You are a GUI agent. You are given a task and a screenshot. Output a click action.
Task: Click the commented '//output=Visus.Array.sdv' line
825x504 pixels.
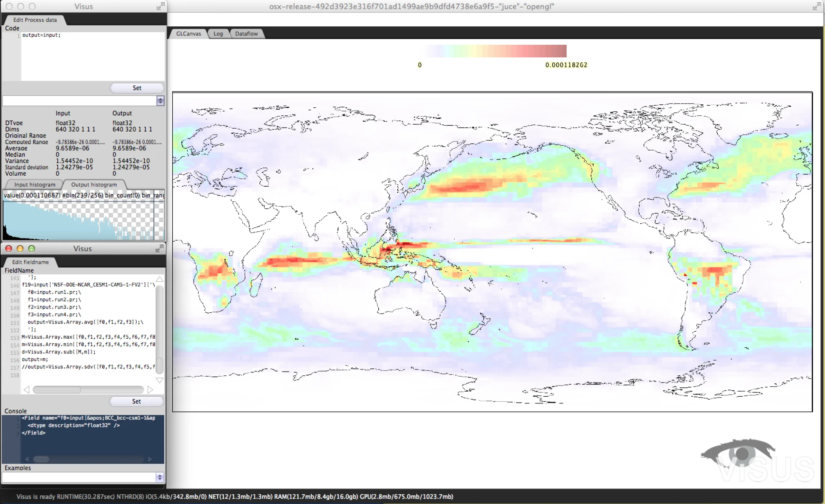[88, 367]
